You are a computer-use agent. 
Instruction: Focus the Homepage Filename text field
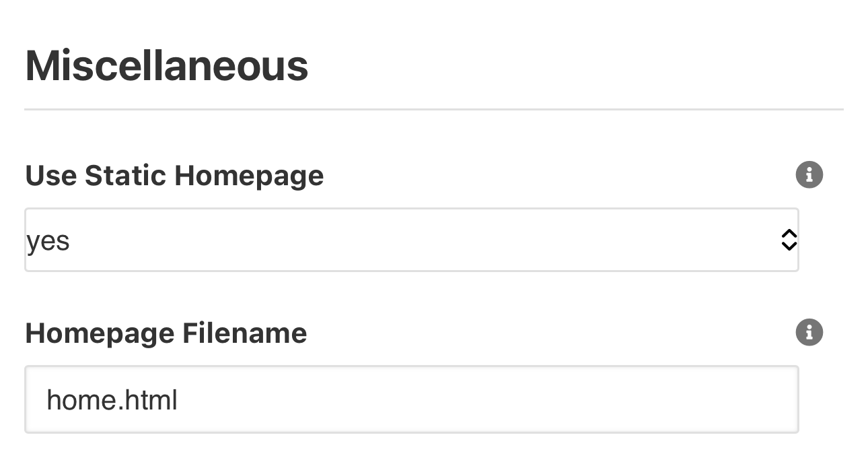(411, 399)
